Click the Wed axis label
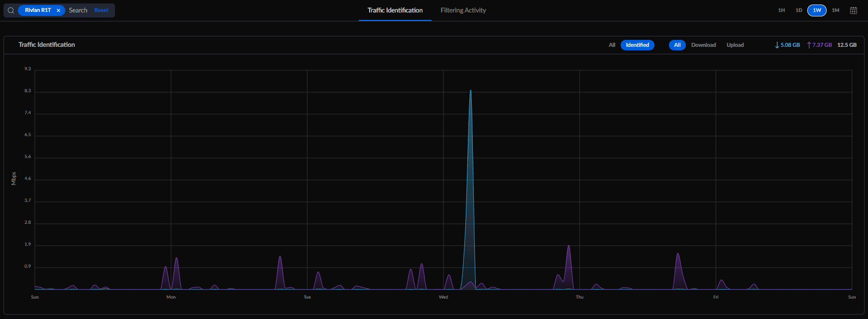Image resolution: width=868 pixels, height=319 pixels. tap(443, 297)
